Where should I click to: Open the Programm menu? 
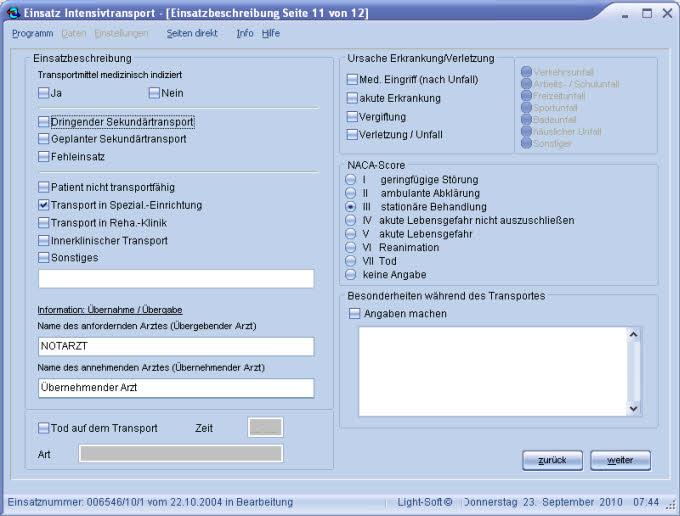point(33,33)
